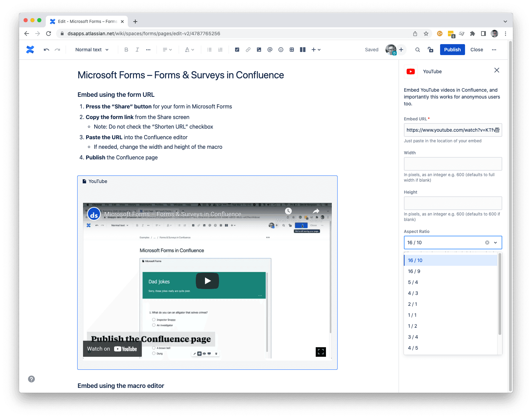Image resolution: width=532 pixels, height=418 pixels.
Task: Open page restrictions lock
Action: pos(431,50)
